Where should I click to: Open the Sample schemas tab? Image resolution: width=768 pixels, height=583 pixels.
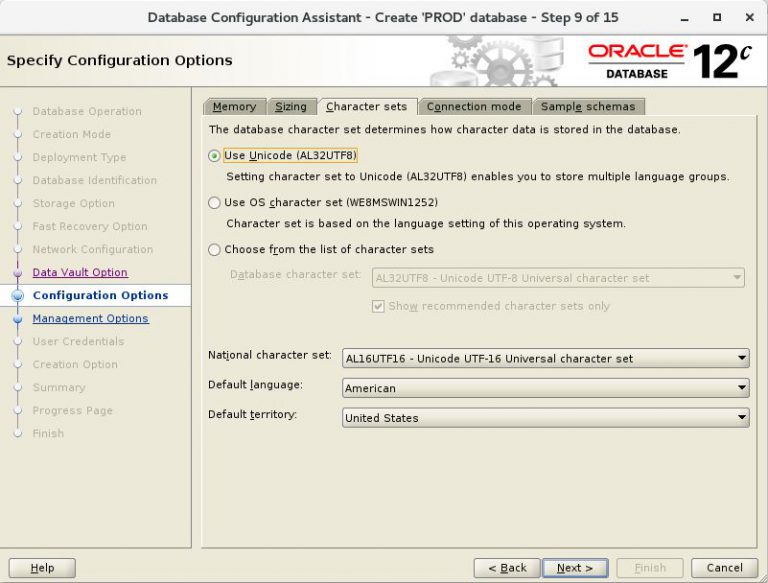[588, 106]
